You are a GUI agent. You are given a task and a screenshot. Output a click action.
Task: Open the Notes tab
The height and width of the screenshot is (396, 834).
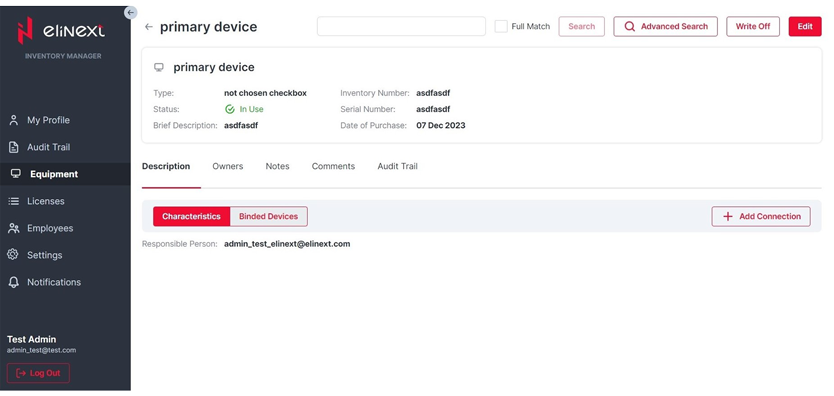coord(278,166)
